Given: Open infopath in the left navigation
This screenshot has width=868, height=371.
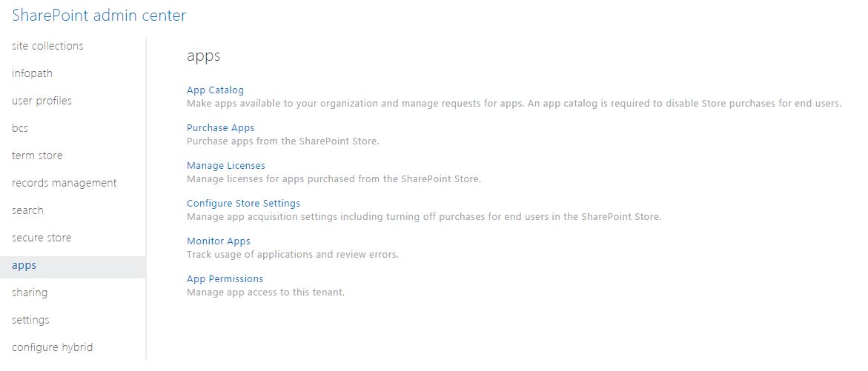Looking at the screenshot, I should (x=32, y=73).
